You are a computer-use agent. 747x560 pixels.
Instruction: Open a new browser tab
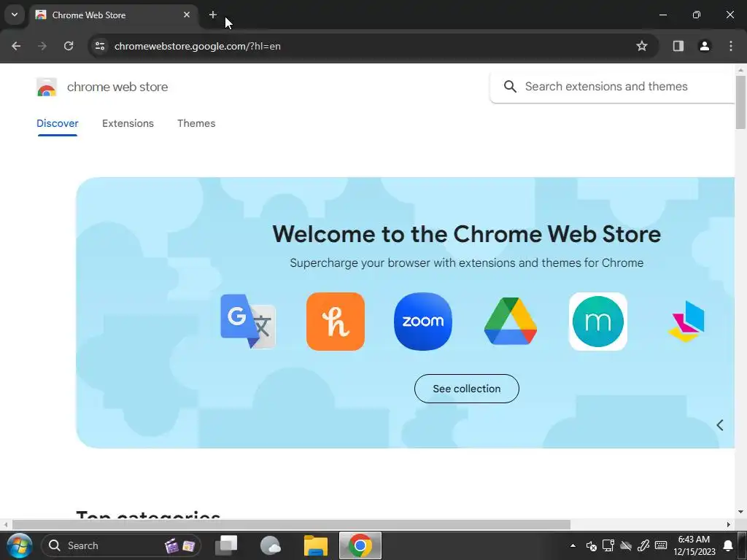213,15
